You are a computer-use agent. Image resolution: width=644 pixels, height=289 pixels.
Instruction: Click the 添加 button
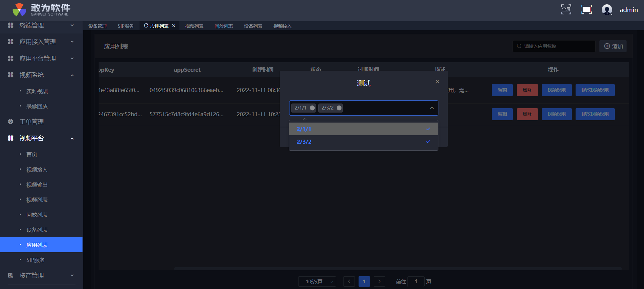[613, 46]
